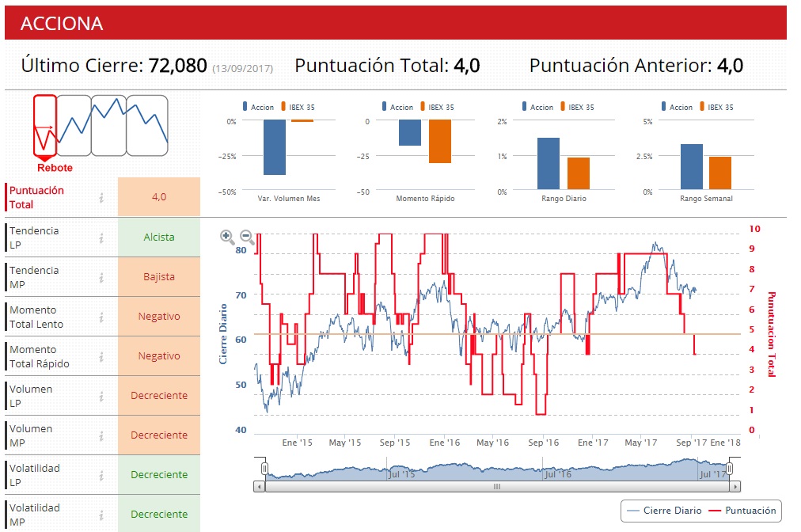Click orange IBEX 35 bar in Momento Rápido
This screenshot has height=532, width=801.
440,141
